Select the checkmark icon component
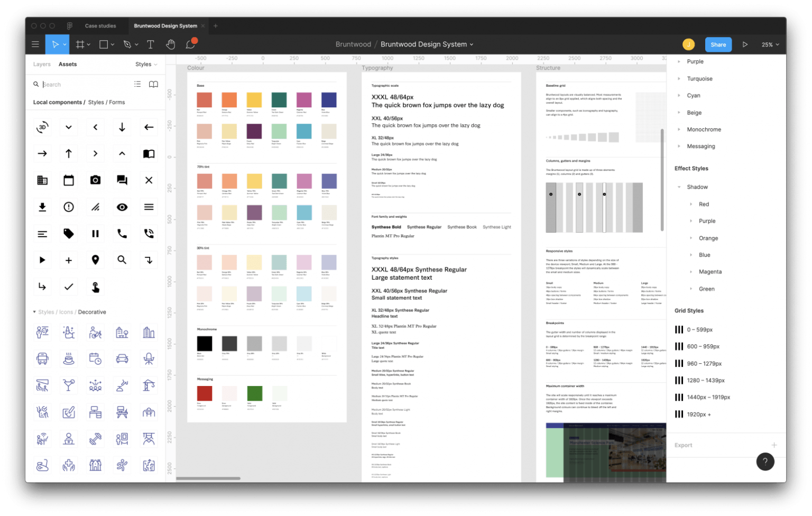 point(69,287)
